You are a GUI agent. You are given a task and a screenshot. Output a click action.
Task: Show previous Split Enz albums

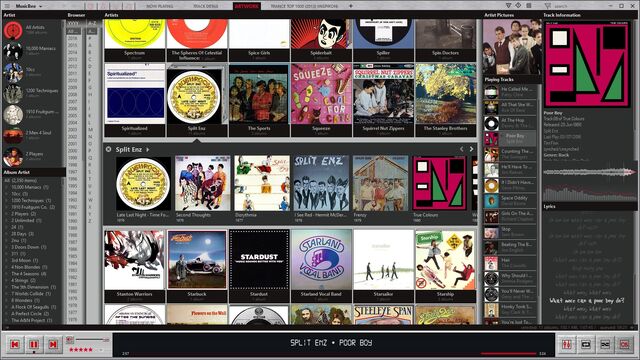coord(462,149)
